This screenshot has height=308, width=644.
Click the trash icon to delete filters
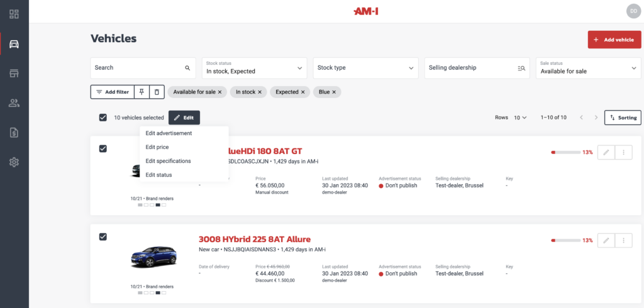[x=157, y=92]
